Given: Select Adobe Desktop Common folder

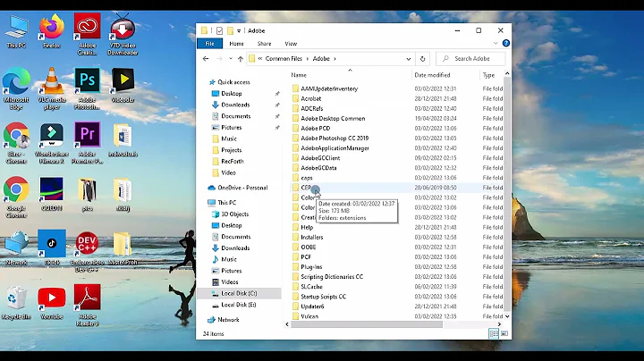Looking at the screenshot, I should [333, 118].
